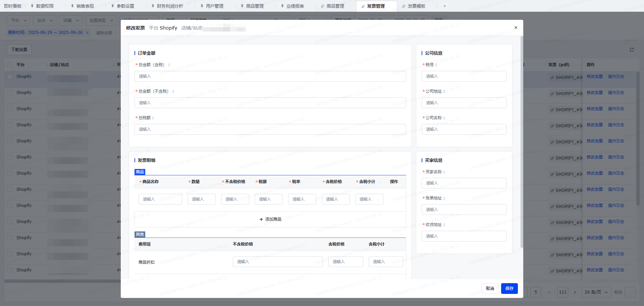This screenshot has height=306, width=644.
Task: Check the first Shopify row checkbox
Action: 10,77
